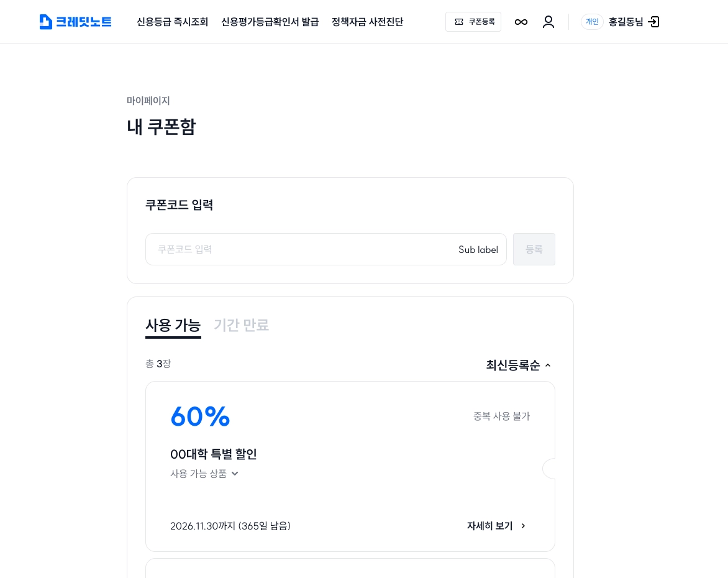Click the coupon ticket icon in header
The height and width of the screenshot is (578, 728).
tap(459, 22)
